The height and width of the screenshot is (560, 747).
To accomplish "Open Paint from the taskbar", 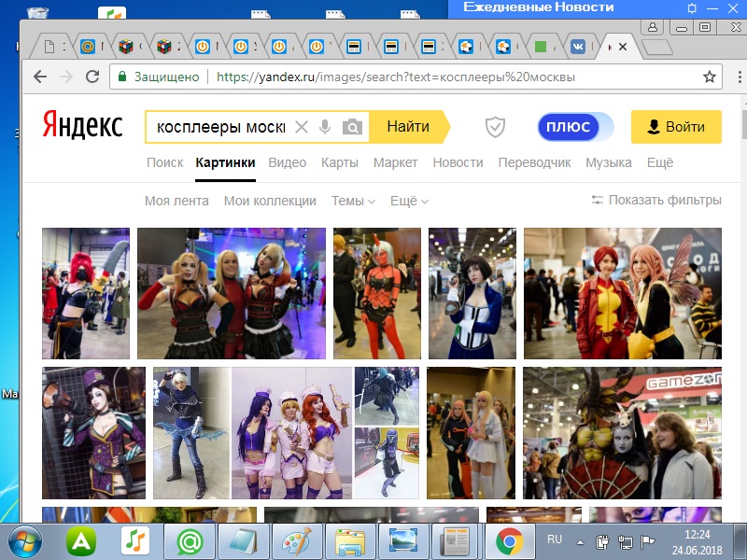I will coord(297,542).
